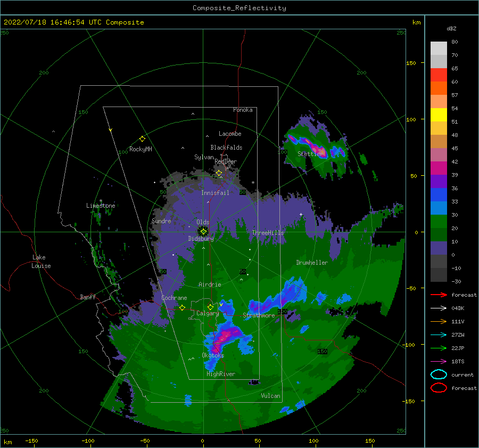Pick the red 60-65 dBZ swatch
479x448 pixels.
click(439, 75)
